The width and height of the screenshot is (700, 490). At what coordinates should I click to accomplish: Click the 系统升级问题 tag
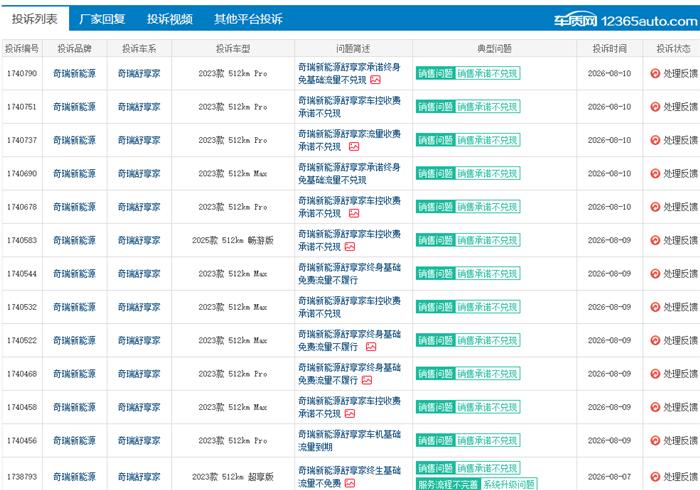coord(509,484)
